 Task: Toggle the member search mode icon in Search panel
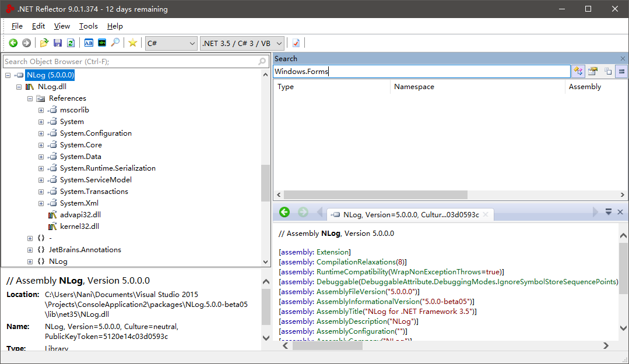click(593, 71)
